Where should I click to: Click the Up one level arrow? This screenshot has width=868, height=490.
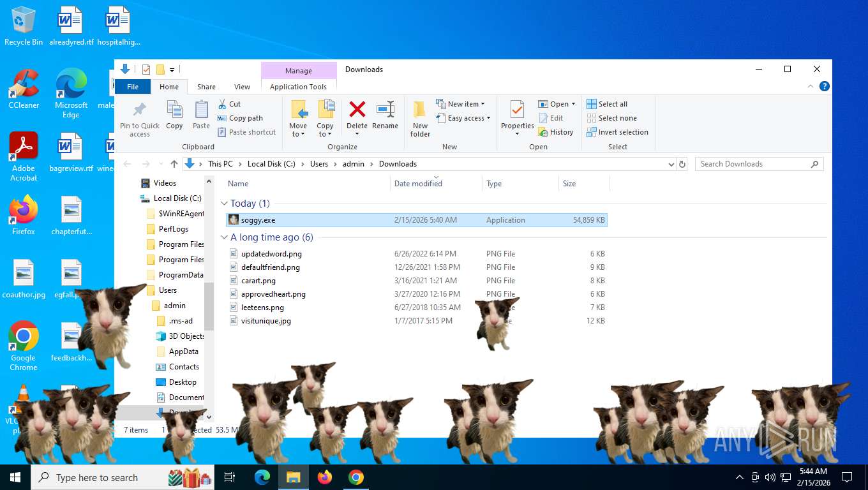tap(174, 164)
